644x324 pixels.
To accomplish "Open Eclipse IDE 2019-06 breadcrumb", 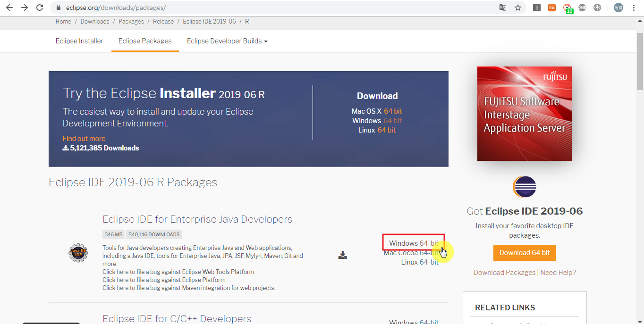I will click(x=209, y=22).
